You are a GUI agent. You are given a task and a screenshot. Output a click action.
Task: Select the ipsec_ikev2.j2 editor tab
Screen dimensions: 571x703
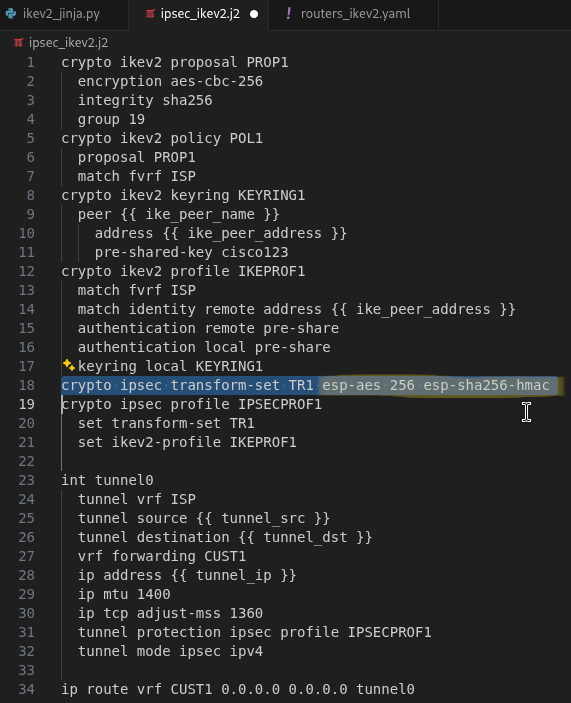pos(199,14)
